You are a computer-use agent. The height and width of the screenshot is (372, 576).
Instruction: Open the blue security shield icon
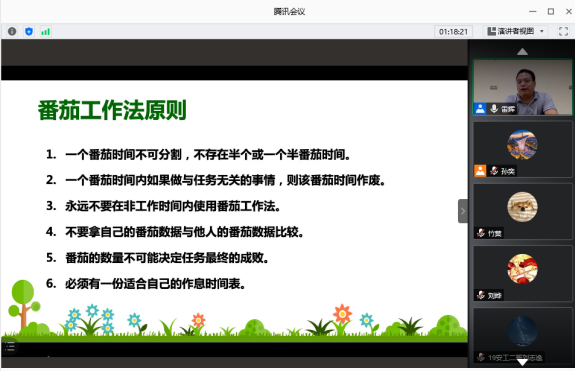coord(29,32)
